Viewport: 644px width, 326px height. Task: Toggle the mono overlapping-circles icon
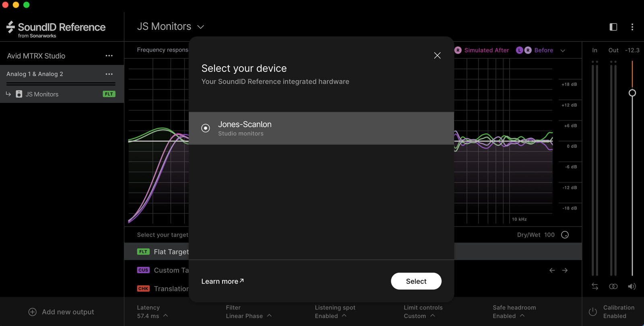(613, 287)
